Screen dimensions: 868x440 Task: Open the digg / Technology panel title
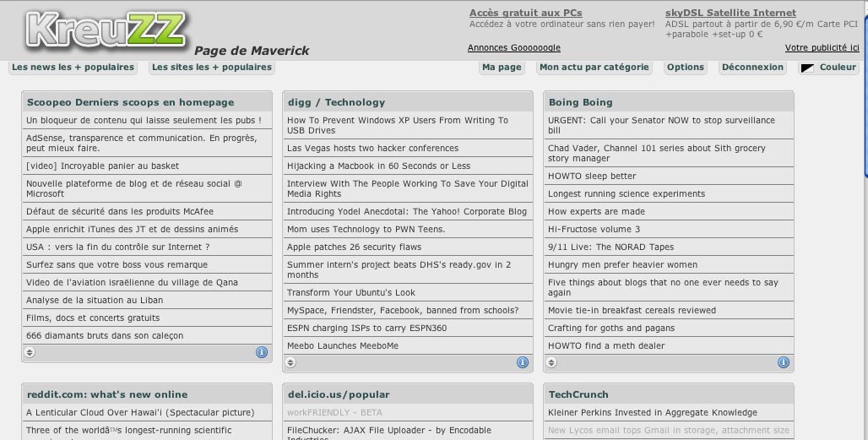337,102
